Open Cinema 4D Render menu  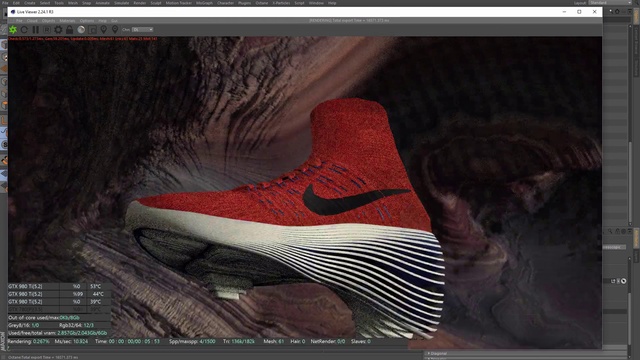[x=140, y=3]
